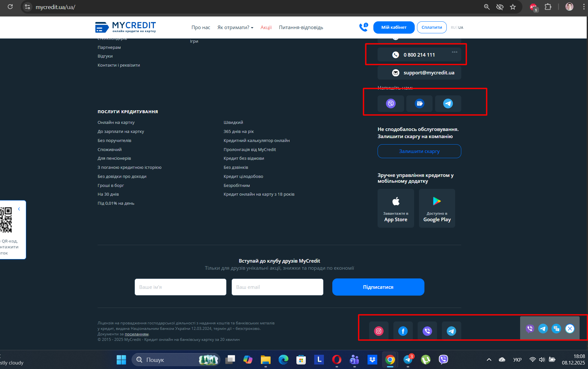Image resolution: width=588 pixels, height=369 pixels.
Task: Open File Explorer from taskbar
Action: (x=266, y=360)
